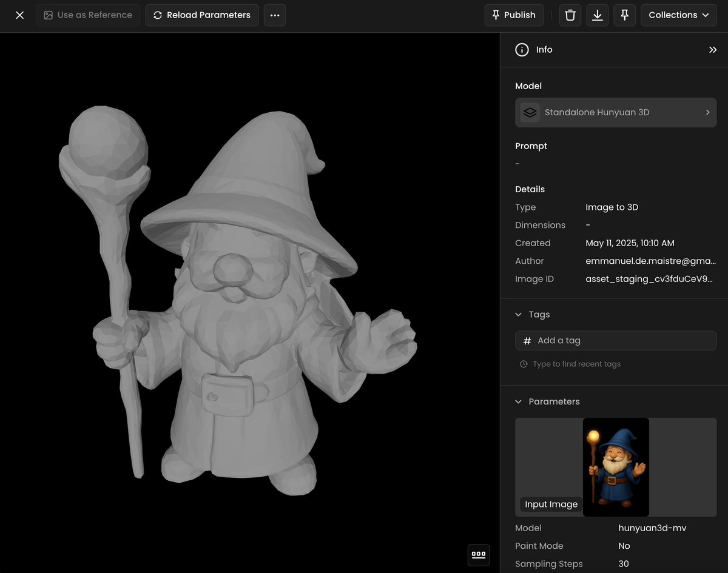728x573 pixels.
Task: Click the Add a tag input field
Action: coord(616,340)
